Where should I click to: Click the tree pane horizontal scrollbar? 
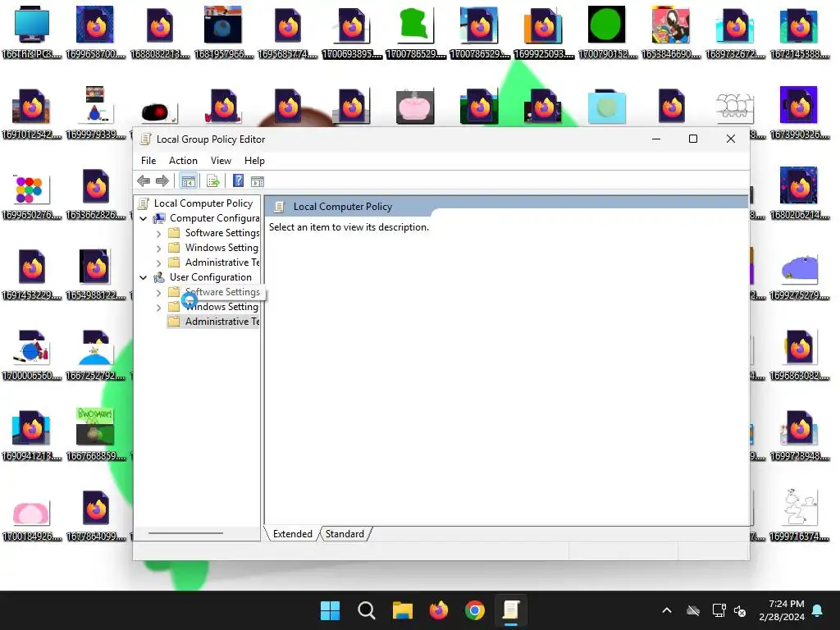click(x=185, y=533)
